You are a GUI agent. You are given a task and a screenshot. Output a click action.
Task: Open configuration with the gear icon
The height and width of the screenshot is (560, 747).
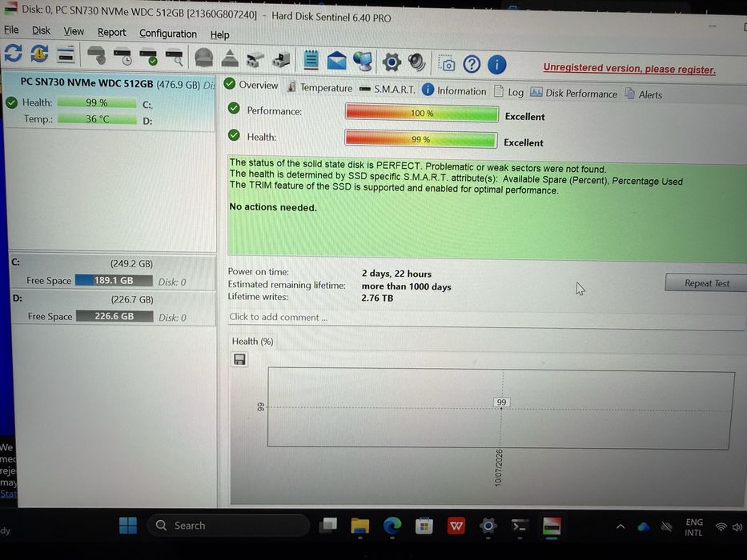(x=392, y=62)
